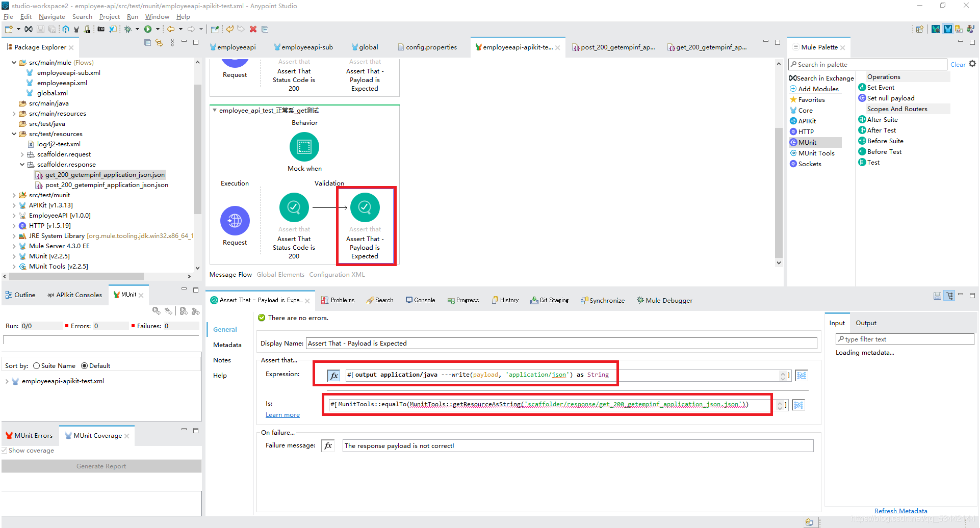This screenshot has width=980, height=528.
Task: Expand the src/main/resources folder
Action: click(14, 114)
